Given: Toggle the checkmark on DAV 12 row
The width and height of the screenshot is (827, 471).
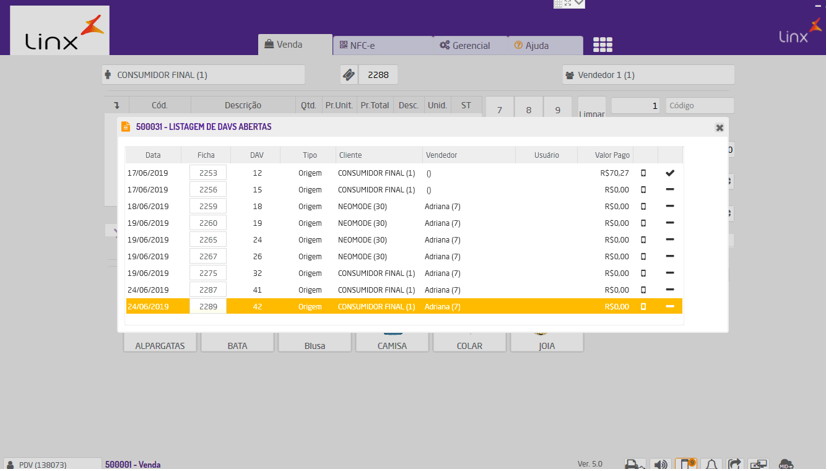Looking at the screenshot, I should 670,173.
